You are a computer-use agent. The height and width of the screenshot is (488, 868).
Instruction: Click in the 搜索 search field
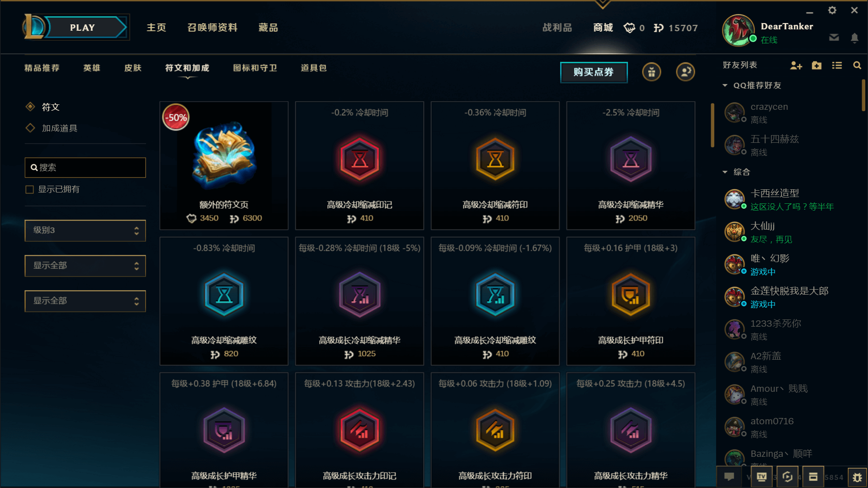click(85, 168)
